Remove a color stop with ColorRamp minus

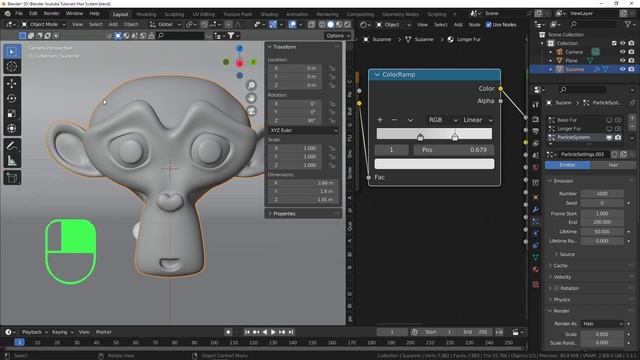(394, 120)
